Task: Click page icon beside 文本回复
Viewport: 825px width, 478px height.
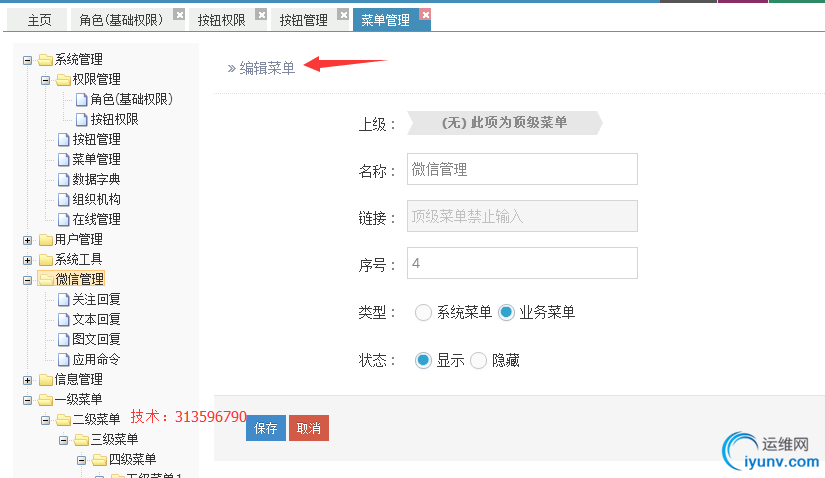Action: click(x=64, y=320)
